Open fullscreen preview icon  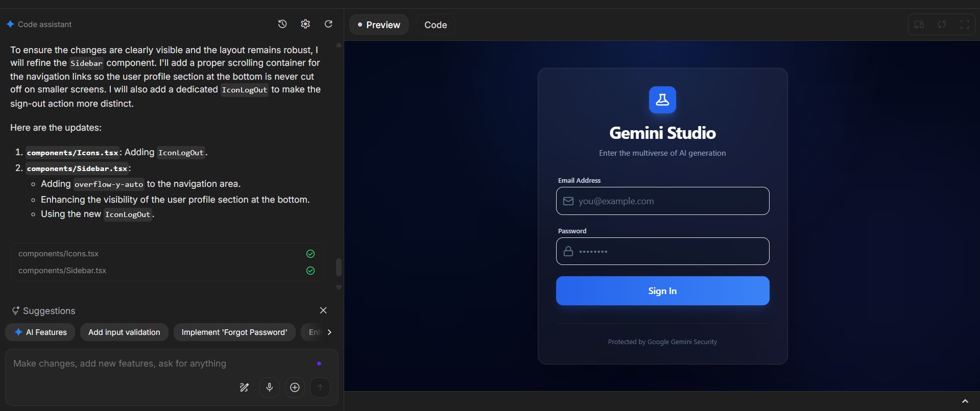965,25
